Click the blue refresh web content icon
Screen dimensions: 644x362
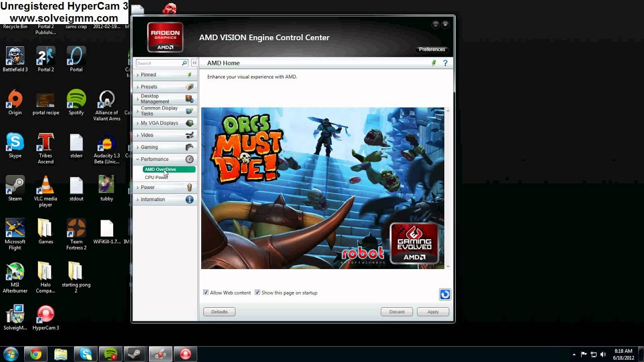click(445, 295)
